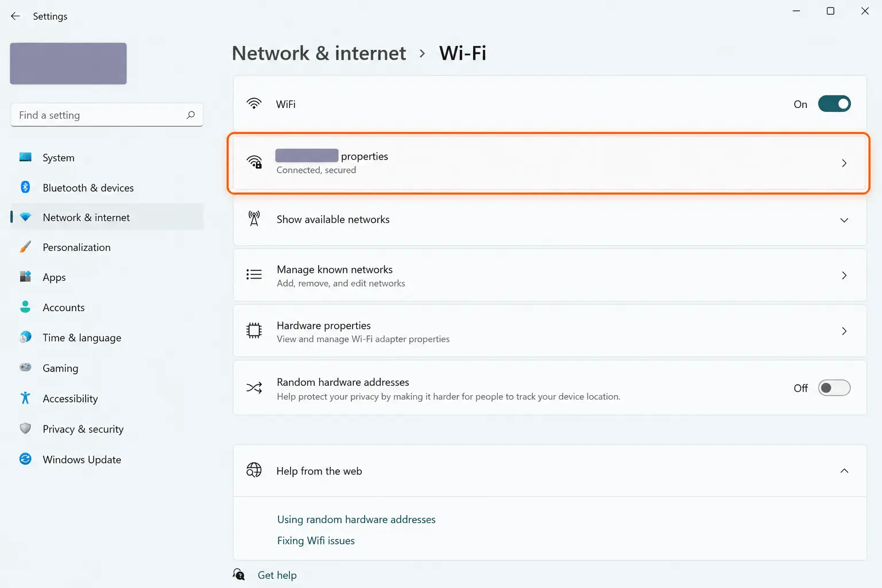Click the Time & language globe icon
The height and width of the screenshot is (588, 882).
click(25, 337)
